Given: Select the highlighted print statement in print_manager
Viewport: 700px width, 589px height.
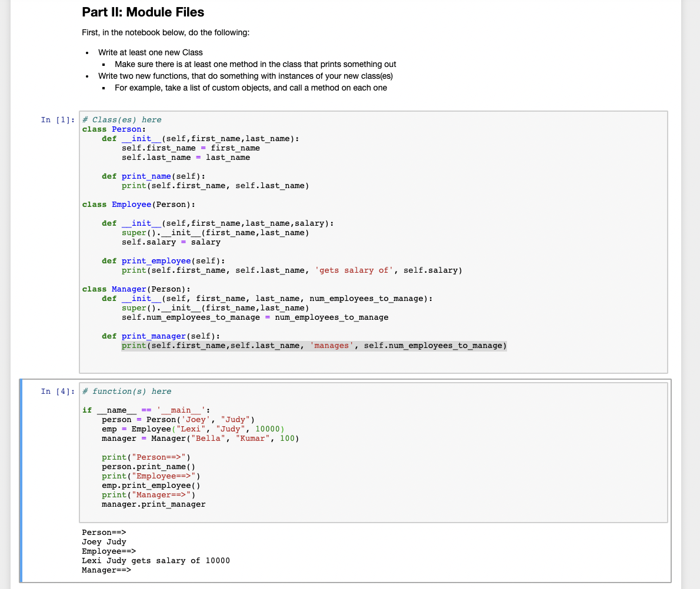Looking at the screenshot, I should (314, 345).
